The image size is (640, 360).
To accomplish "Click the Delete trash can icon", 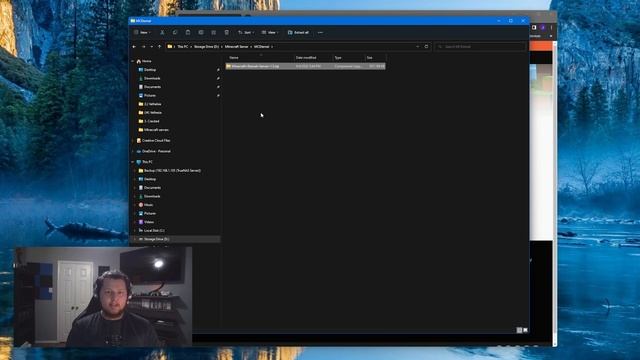I will (227, 32).
